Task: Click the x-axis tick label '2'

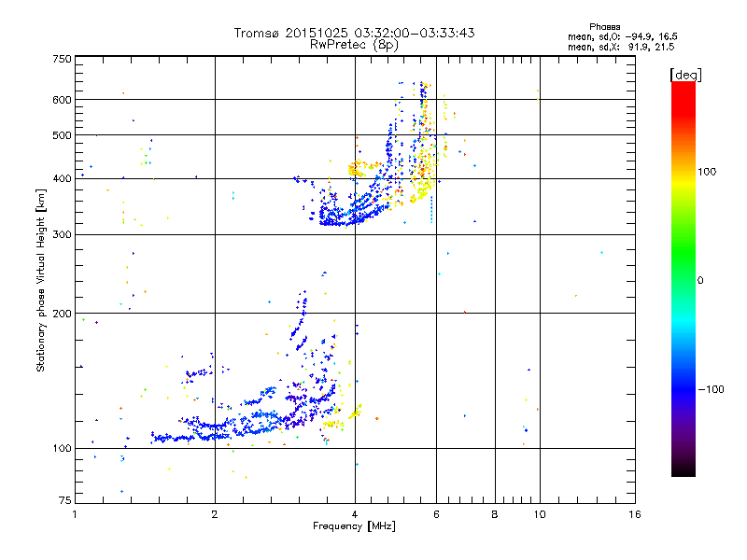Action: (x=215, y=514)
